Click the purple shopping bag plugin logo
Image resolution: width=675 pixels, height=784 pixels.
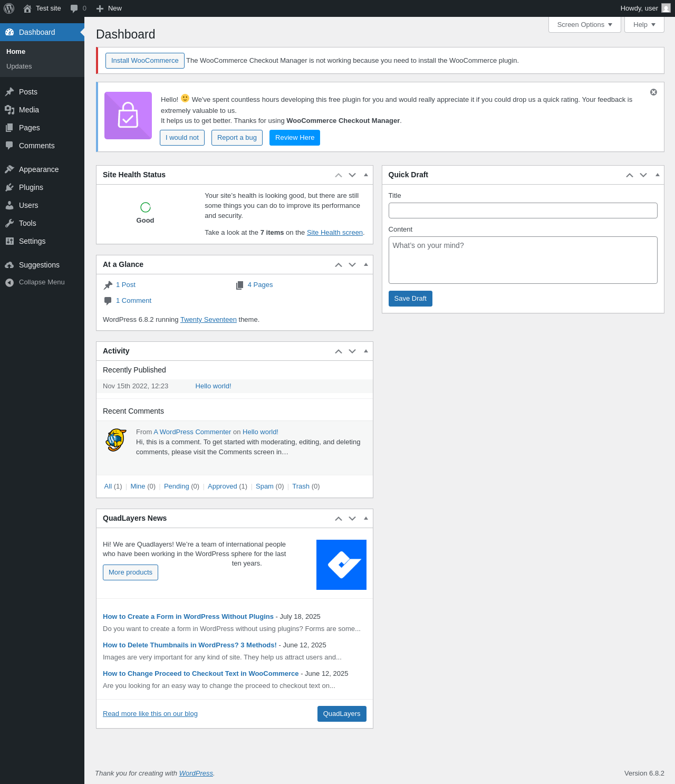(x=128, y=116)
